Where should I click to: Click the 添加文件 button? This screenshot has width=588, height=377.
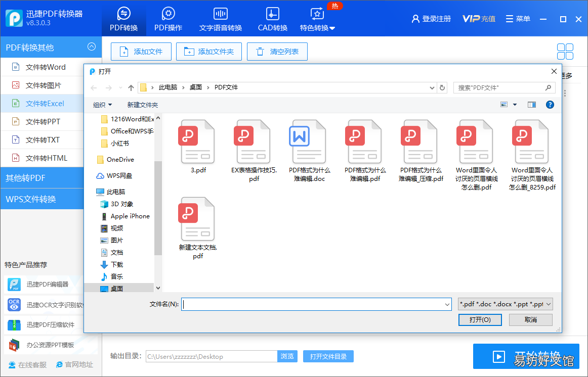coord(141,52)
